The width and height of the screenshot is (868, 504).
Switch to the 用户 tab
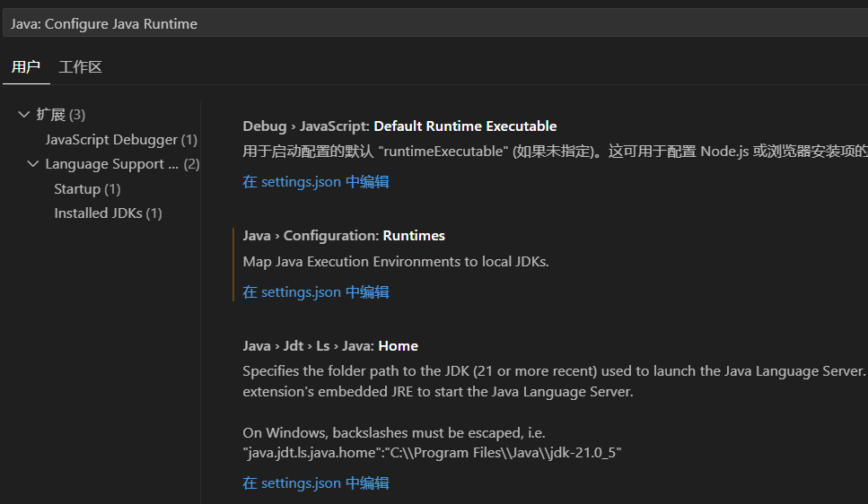pos(26,67)
